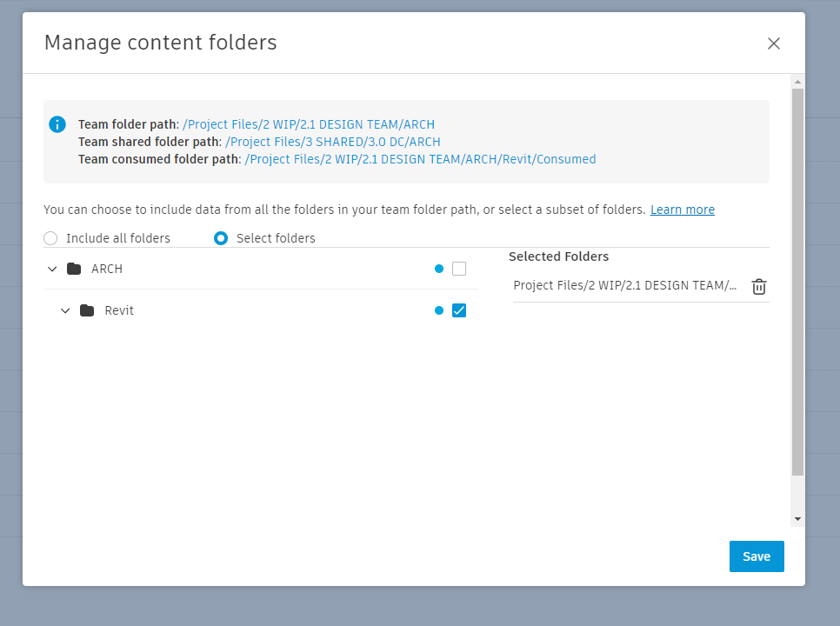The width and height of the screenshot is (840, 626).
Task: Delete the selected folder using the trash icon
Action: (758, 286)
